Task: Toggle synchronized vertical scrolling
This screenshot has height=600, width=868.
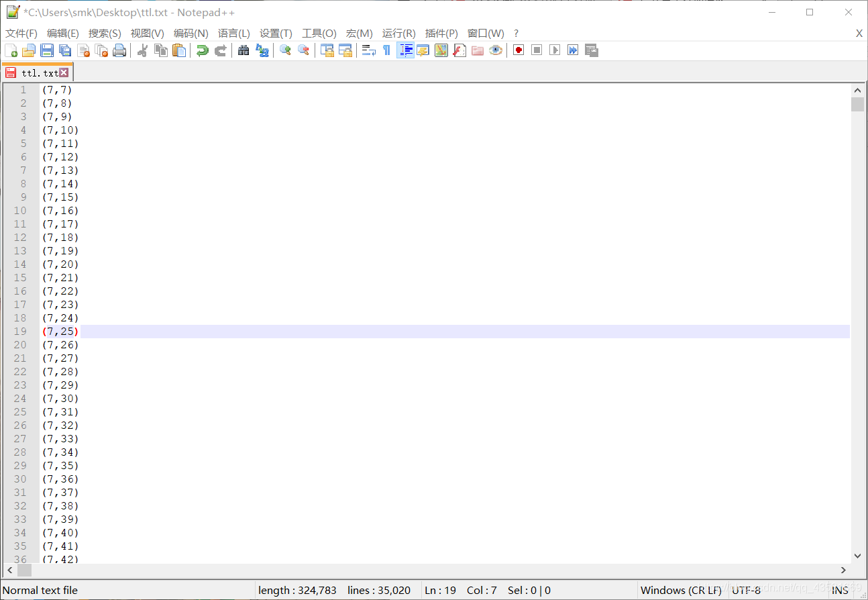Action: (x=327, y=50)
